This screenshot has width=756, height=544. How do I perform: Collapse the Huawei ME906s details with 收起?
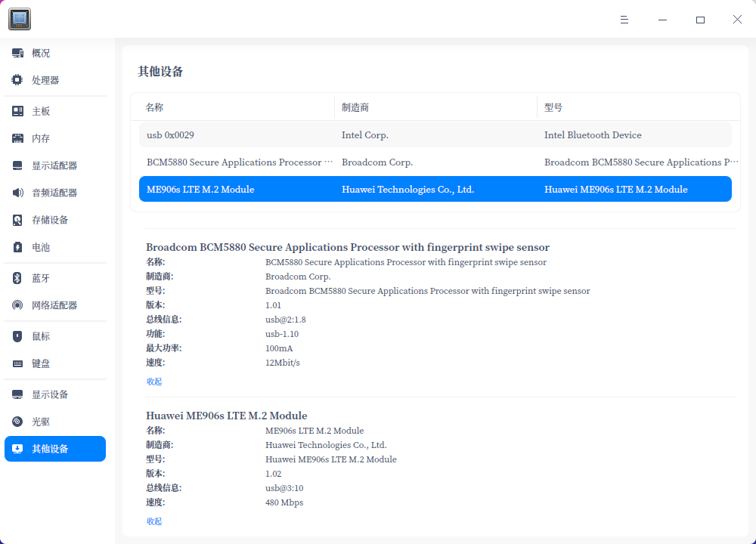click(x=154, y=521)
